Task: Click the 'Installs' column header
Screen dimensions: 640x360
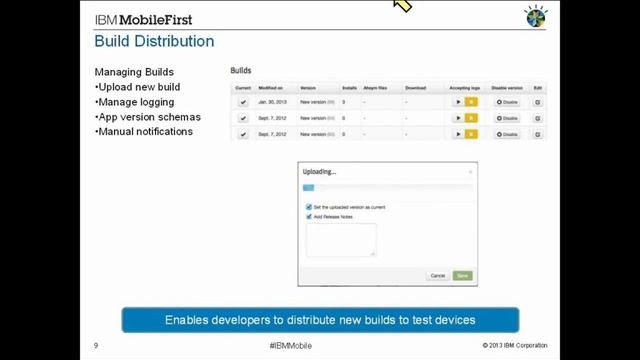Action: 349,88
